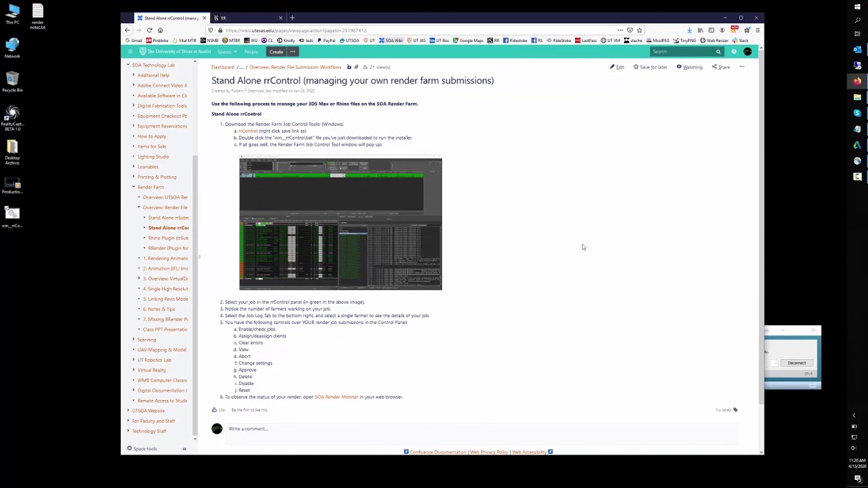Open Space tools gear menu
Screen dimensions: 868x488
(142, 449)
